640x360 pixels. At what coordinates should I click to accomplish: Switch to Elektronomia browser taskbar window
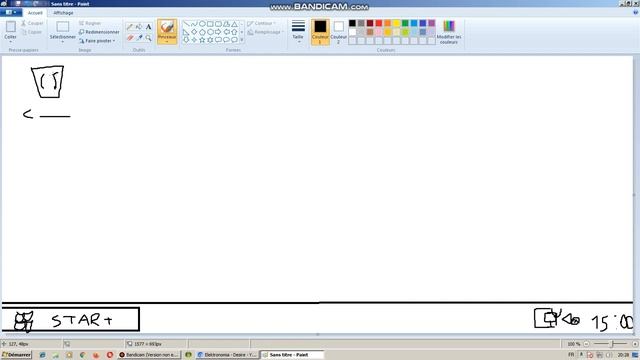(x=227, y=355)
